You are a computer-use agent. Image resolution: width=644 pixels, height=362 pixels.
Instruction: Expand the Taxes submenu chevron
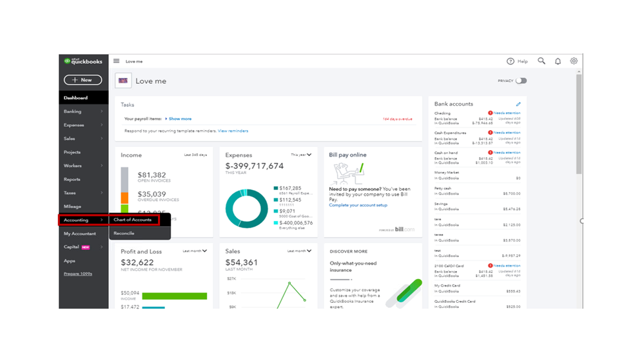[x=101, y=193]
